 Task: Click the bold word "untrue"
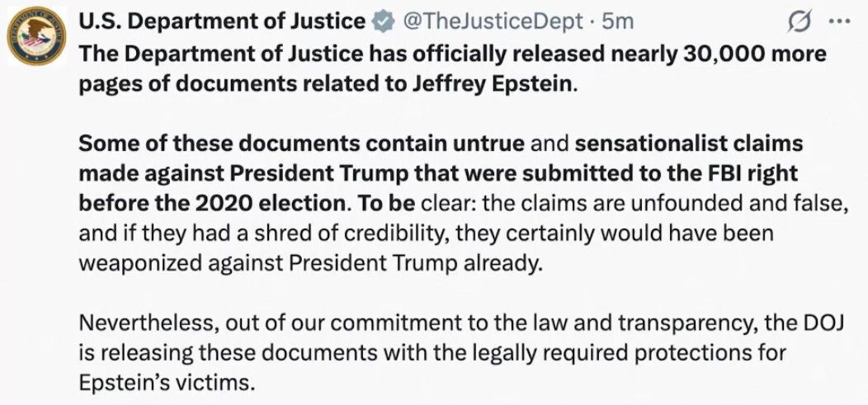pyautogui.click(x=487, y=144)
